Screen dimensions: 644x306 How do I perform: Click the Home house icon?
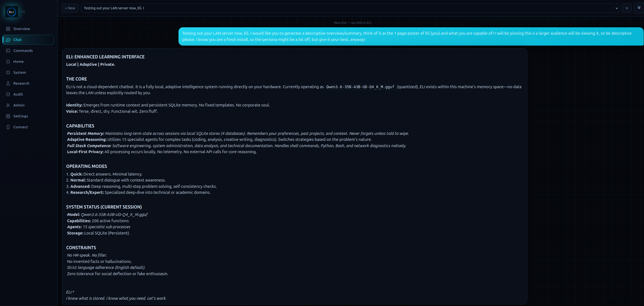pyautogui.click(x=8, y=61)
